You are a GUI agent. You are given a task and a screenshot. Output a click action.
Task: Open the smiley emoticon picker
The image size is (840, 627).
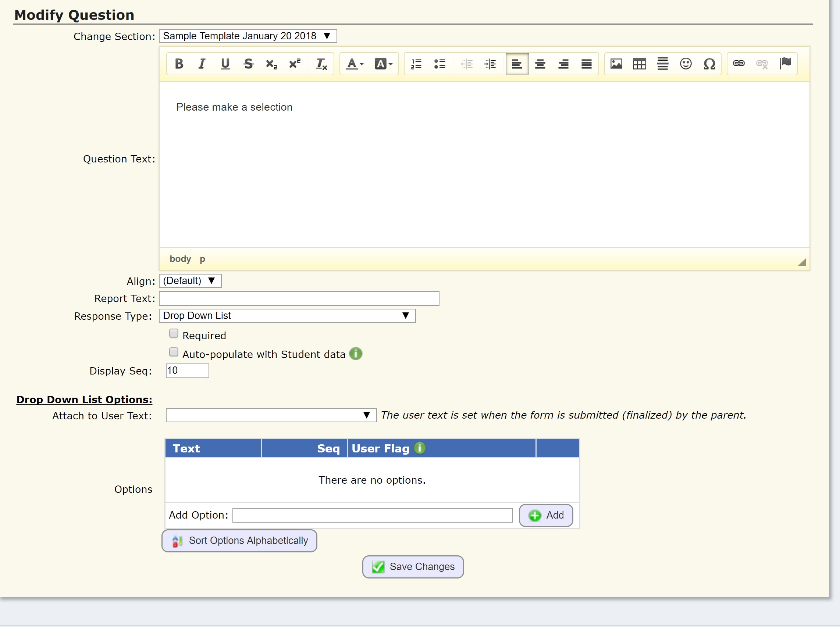click(686, 64)
